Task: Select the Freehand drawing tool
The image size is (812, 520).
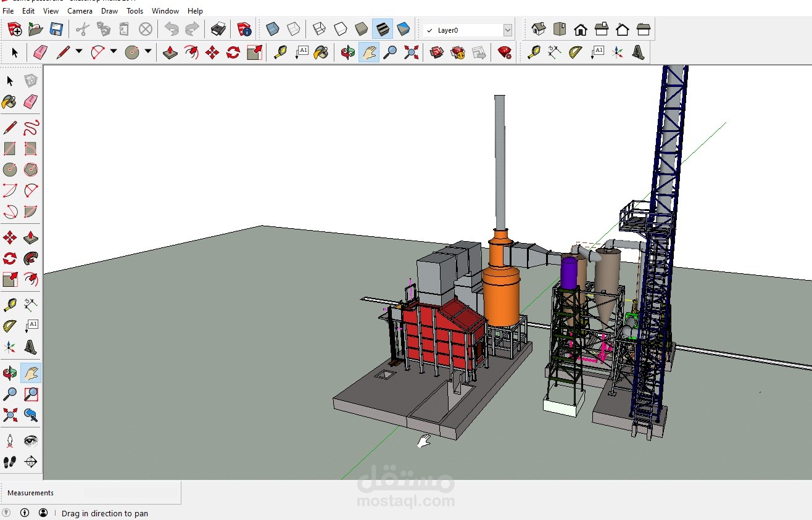Action: [31, 128]
